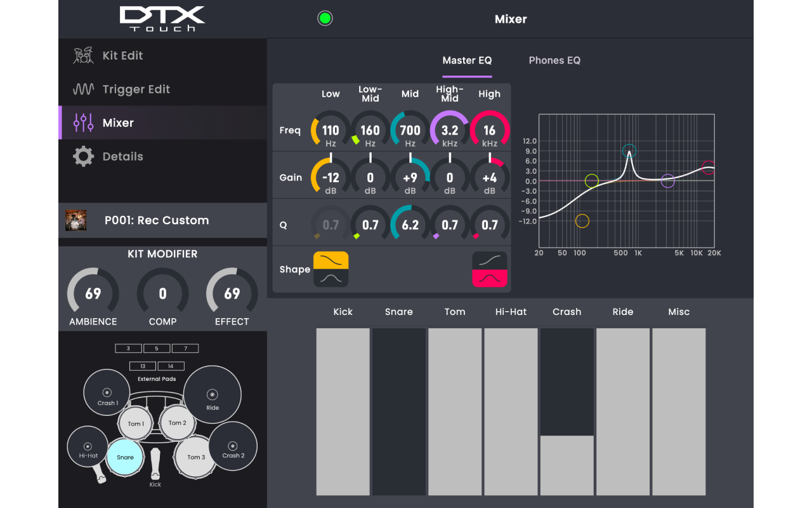Select the Tom 3 pad
Screen dimensions: 812x508
pyautogui.click(x=196, y=457)
